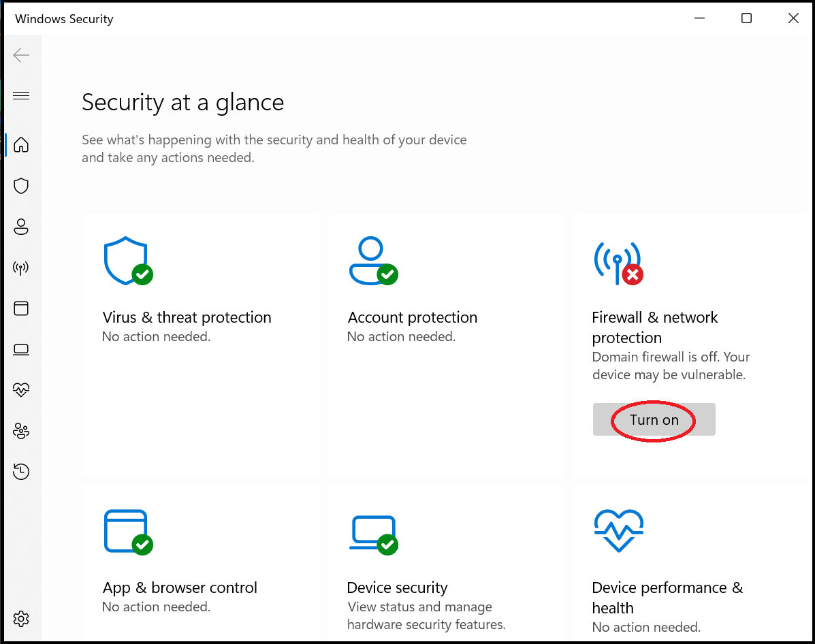Select Account protection person icon in sidebar
Image resolution: width=815 pixels, height=644 pixels.
(x=21, y=227)
